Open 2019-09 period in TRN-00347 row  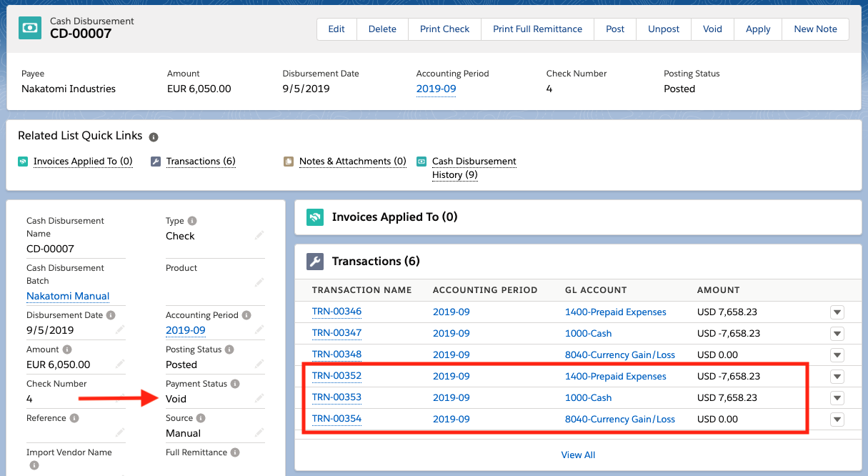tap(452, 334)
